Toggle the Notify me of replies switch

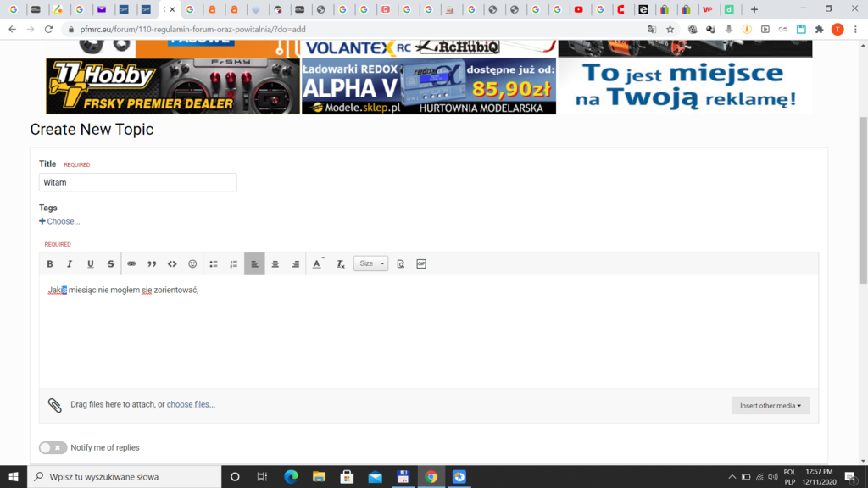53,447
